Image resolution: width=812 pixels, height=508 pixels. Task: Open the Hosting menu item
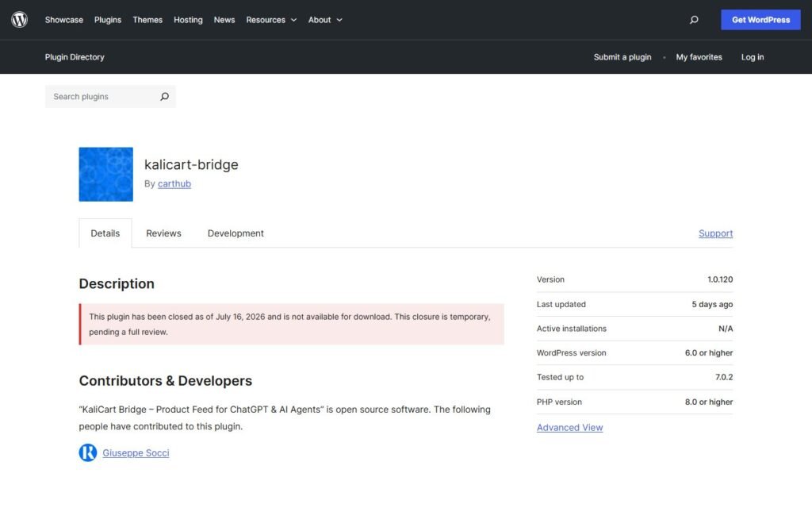[x=188, y=20]
